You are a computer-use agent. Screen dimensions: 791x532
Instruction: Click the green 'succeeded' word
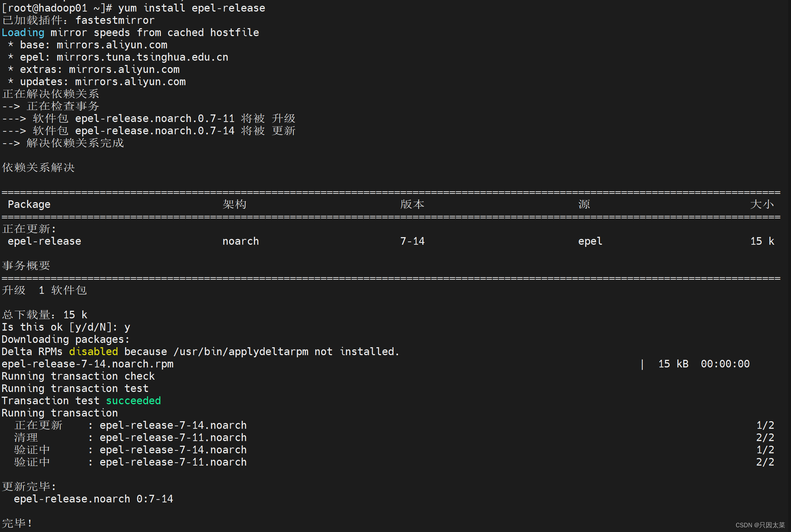point(134,401)
